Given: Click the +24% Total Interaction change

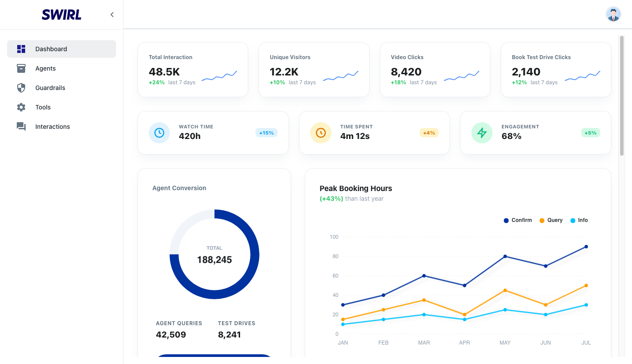Looking at the screenshot, I should [x=157, y=83].
